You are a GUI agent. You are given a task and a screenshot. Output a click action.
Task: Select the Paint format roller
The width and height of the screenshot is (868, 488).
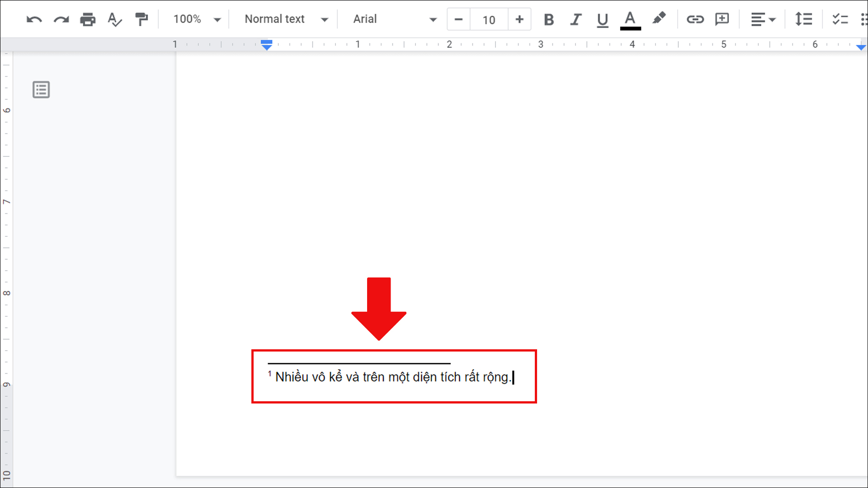tap(142, 19)
